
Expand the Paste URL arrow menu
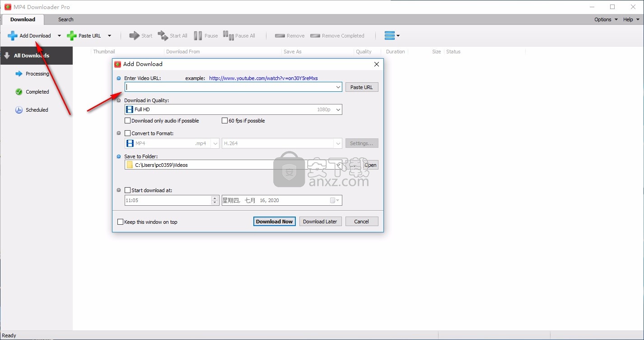[x=109, y=36]
